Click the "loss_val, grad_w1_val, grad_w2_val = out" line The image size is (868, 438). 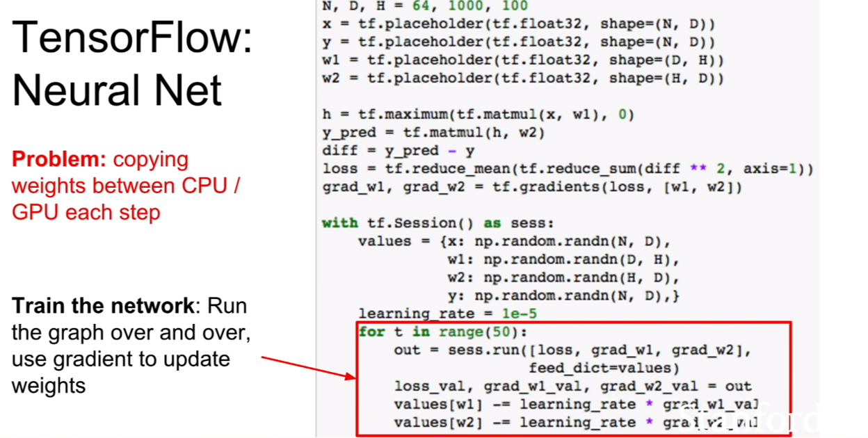pos(573,386)
